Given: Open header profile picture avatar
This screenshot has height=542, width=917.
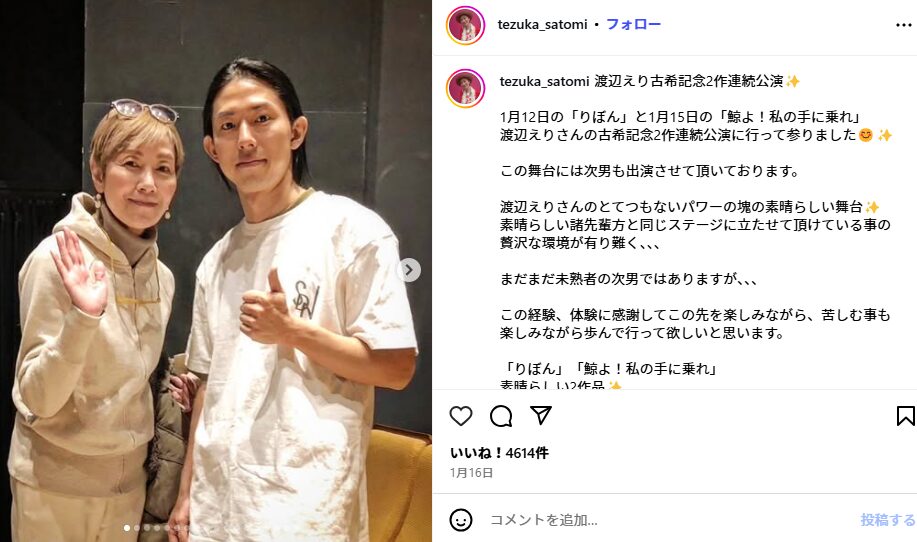Looking at the screenshot, I should [x=466, y=25].
